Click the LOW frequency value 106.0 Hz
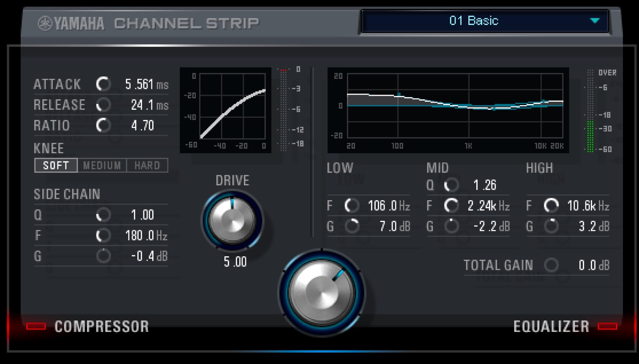 click(x=389, y=206)
